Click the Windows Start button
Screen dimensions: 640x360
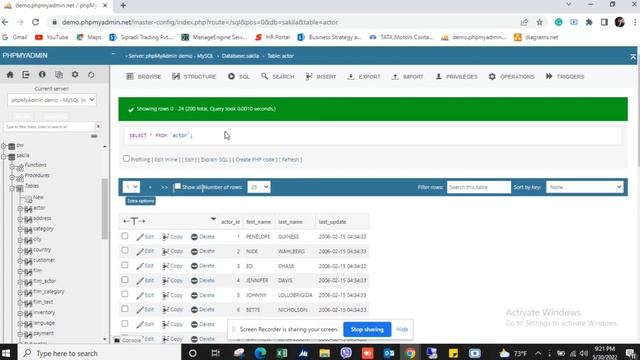click(6, 353)
